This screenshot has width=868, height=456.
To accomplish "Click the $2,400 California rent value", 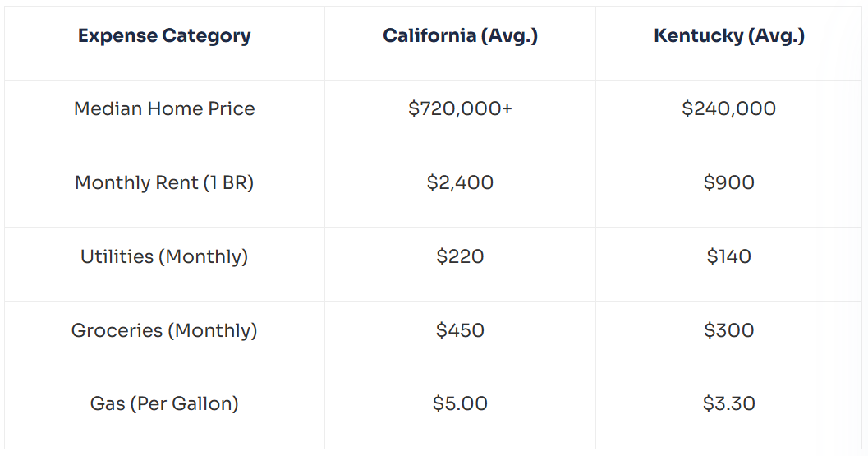I will (x=460, y=182).
